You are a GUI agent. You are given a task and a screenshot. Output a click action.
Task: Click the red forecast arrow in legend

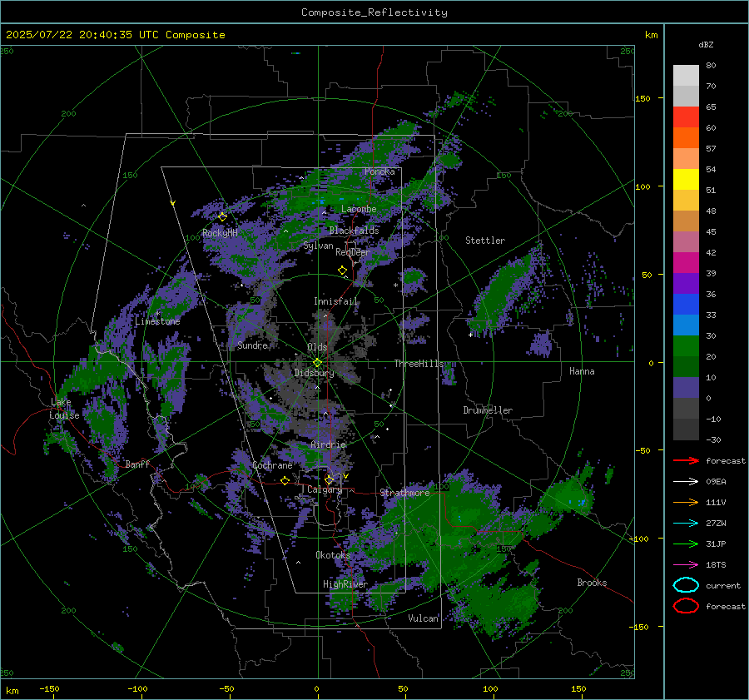(686, 460)
